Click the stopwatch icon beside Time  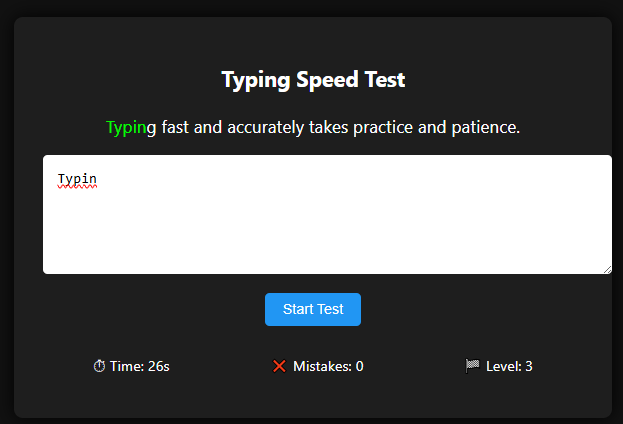99,366
